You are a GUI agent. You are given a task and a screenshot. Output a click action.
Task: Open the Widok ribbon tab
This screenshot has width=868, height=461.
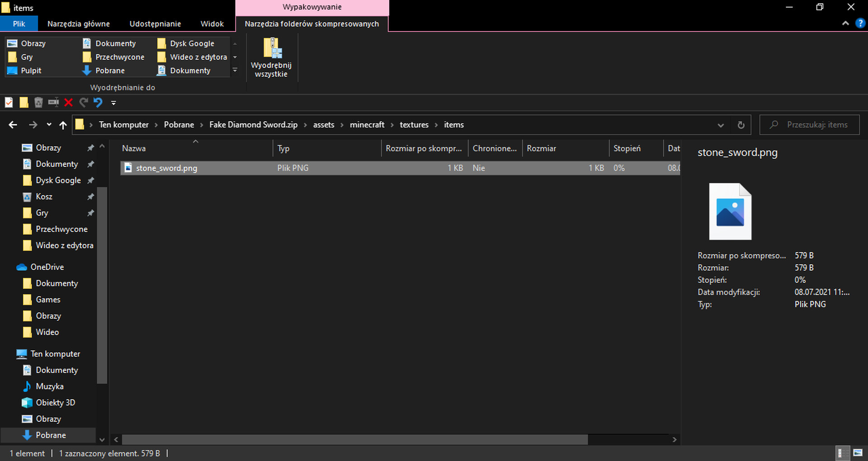pyautogui.click(x=212, y=24)
